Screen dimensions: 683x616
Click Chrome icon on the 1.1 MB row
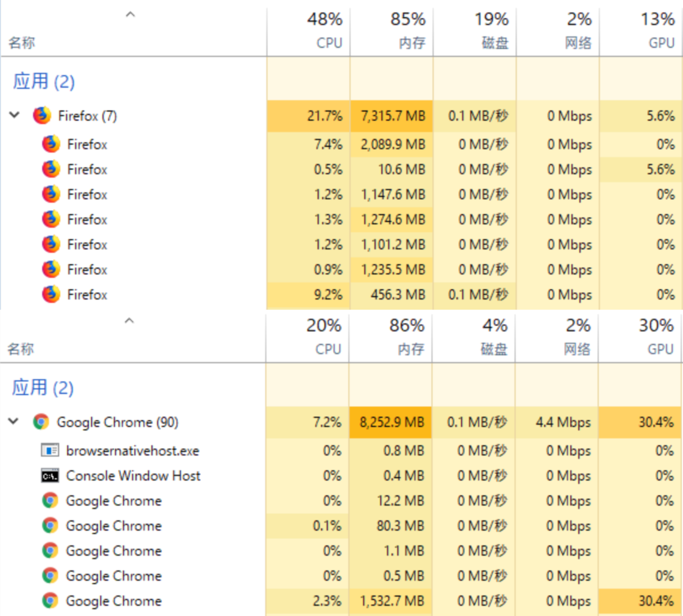tap(50, 551)
